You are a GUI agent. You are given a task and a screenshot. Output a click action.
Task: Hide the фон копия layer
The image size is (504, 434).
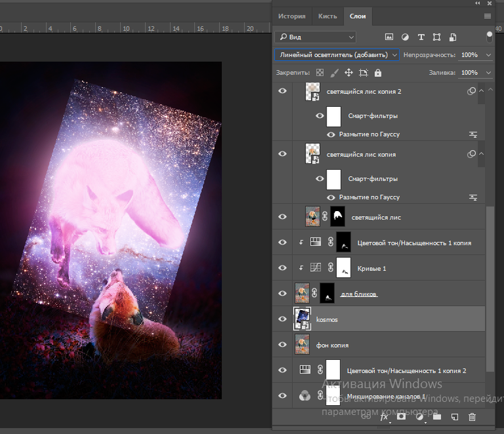click(282, 345)
